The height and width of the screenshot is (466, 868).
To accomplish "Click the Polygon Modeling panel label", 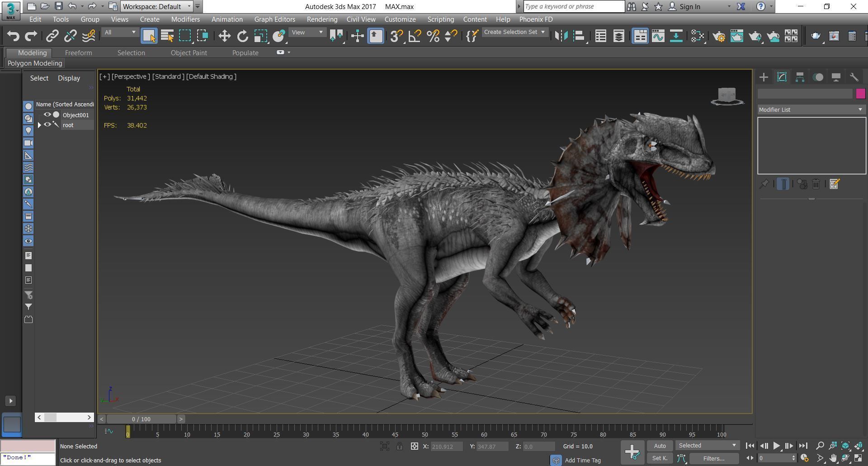I will [35, 63].
